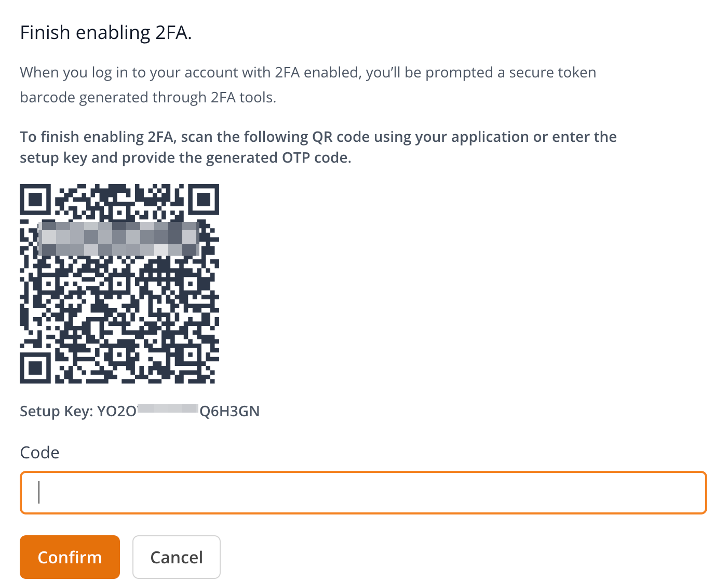Click the 'Setup Key:' label text
Image resolution: width=728 pixels, height=581 pixels.
(x=56, y=411)
